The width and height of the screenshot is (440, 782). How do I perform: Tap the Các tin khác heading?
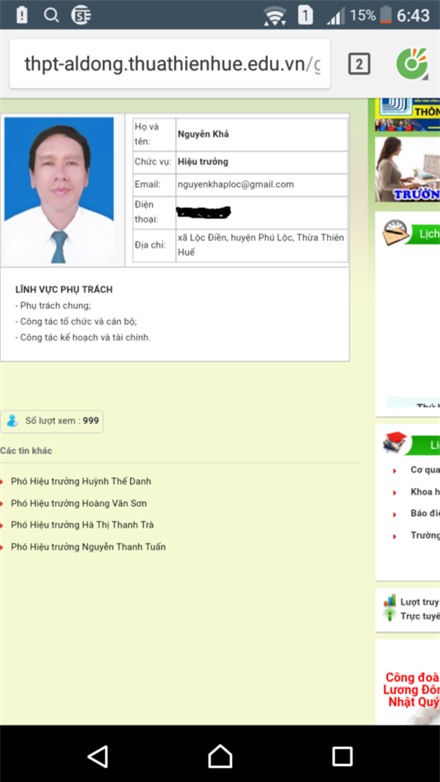pos(26,450)
